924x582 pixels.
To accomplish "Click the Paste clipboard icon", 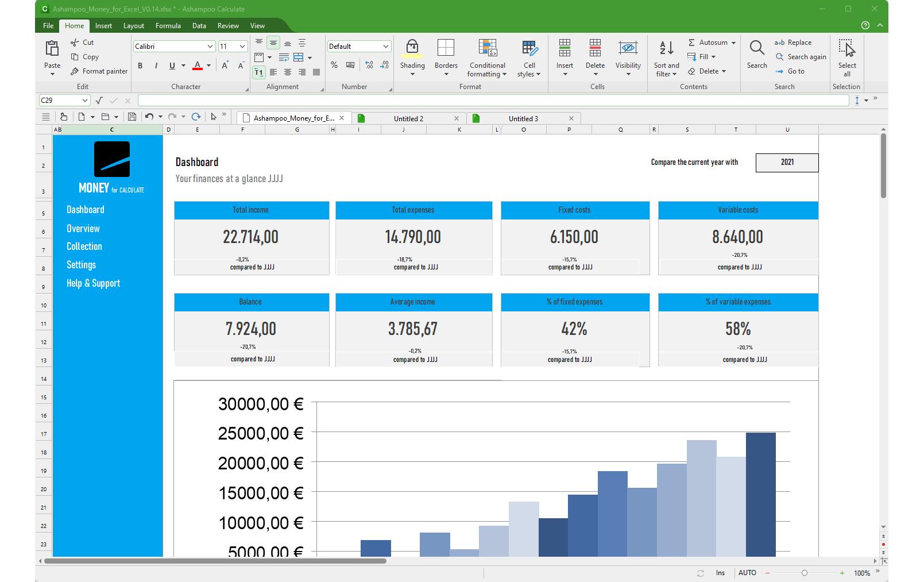I will click(52, 49).
